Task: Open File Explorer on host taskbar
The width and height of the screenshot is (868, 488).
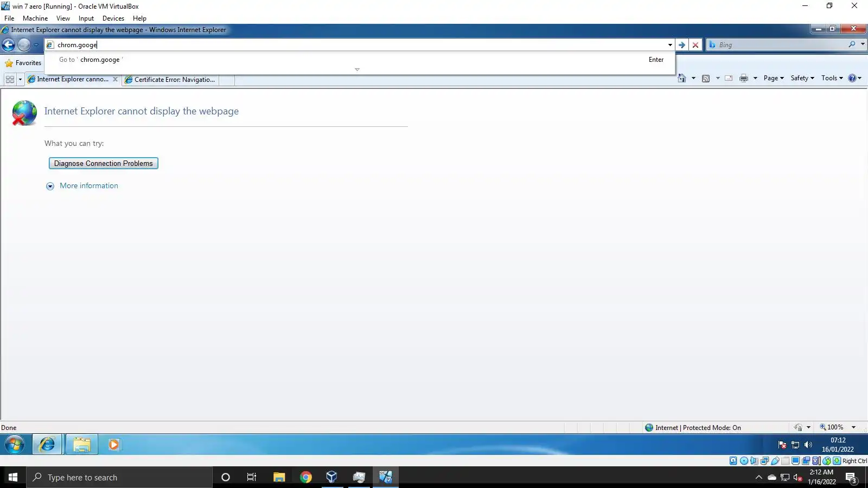Action: click(279, 477)
